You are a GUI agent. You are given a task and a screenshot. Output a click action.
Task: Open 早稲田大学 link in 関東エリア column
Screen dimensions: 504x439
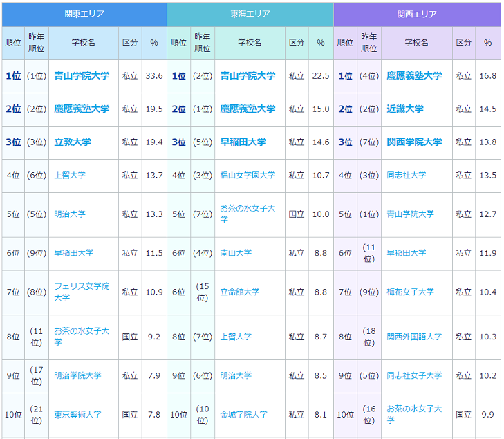tap(73, 253)
